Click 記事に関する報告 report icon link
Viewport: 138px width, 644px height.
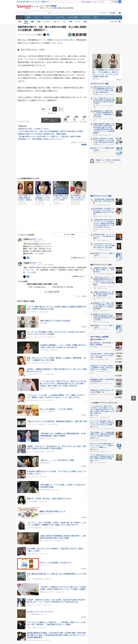click(x=23, y=122)
